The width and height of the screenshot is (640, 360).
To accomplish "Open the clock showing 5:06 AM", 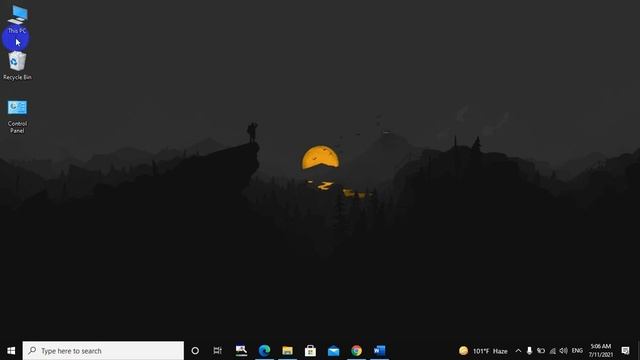I will pyautogui.click(x=601, y=351).
